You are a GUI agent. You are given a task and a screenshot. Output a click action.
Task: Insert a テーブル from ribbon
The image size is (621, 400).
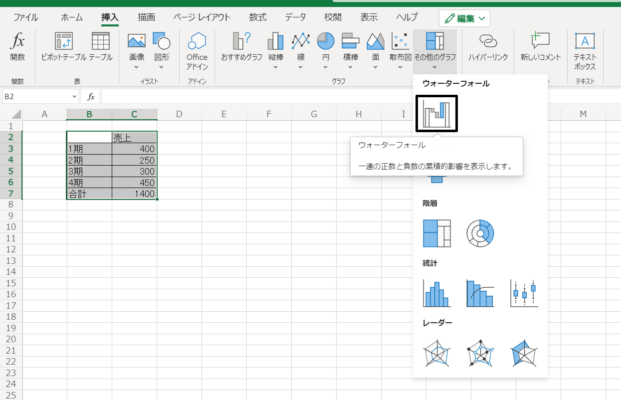click(x=101, y=46)
